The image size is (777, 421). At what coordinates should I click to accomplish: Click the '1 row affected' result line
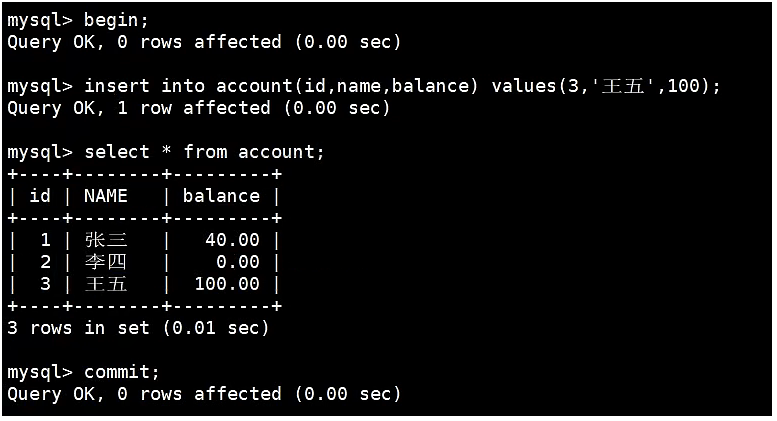click(x=199, y=108)
